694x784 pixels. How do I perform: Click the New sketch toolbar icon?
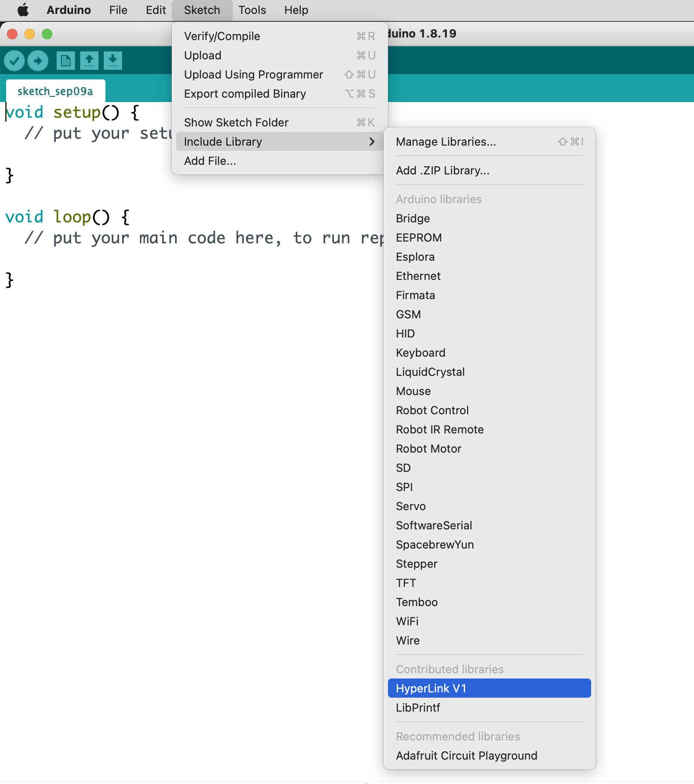66,61
